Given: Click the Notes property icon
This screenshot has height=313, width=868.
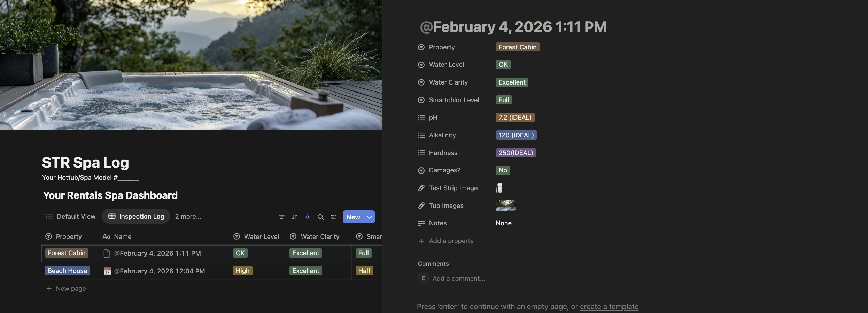Looking at the screenshot, I should tap(421, 223).
